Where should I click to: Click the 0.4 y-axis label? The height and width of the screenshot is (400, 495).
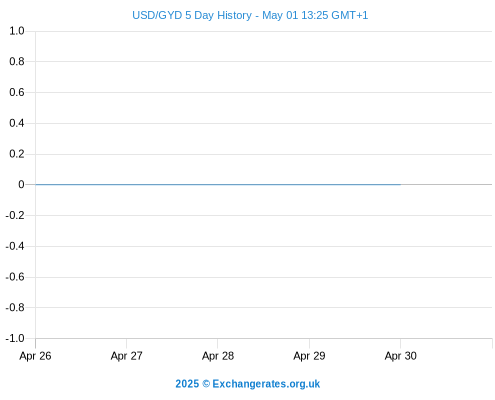17,123
